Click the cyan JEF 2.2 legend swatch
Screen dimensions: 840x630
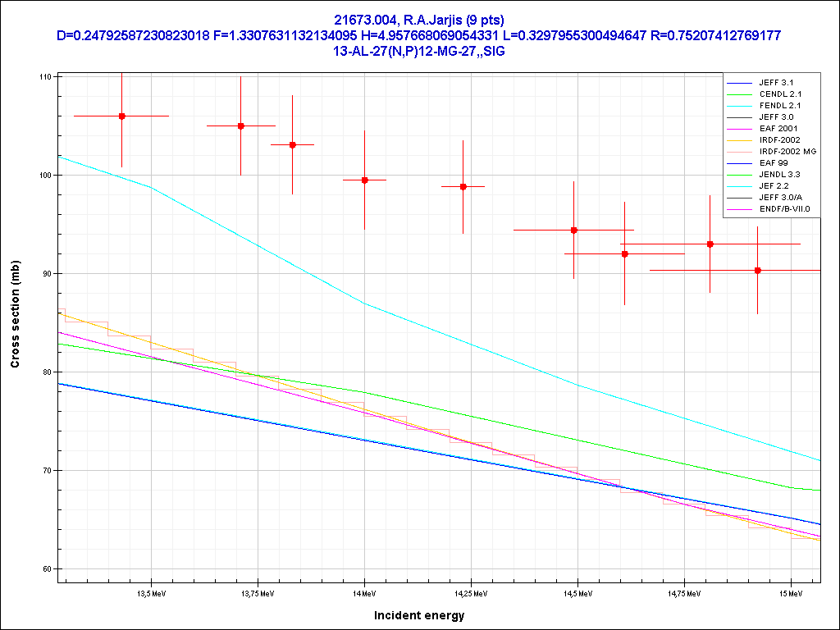point(739,186)
